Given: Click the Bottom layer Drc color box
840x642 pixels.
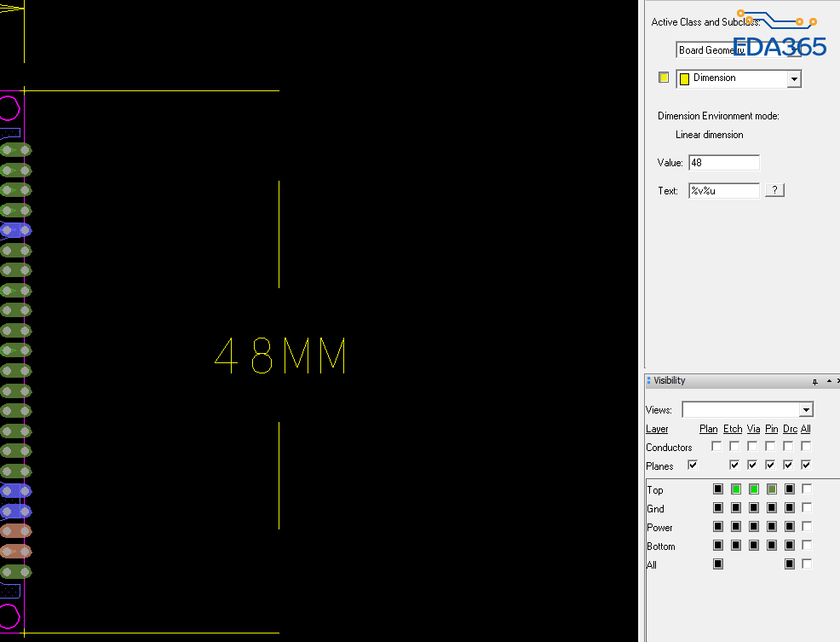Looking at the screenshot, I should click(x=790, y=546).
